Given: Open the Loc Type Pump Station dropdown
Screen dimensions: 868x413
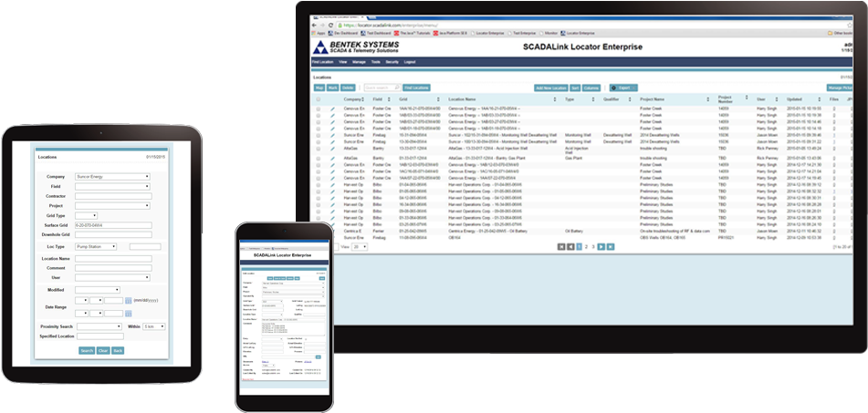Looking at the screenshot, I should [96, 246].
